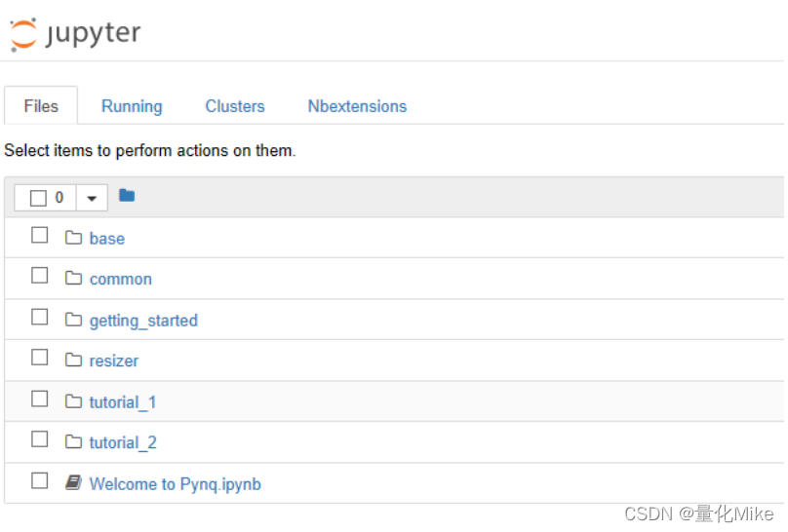Check the box for the base folder
Screen dimensions: 788x532
(x=40, y=236)
